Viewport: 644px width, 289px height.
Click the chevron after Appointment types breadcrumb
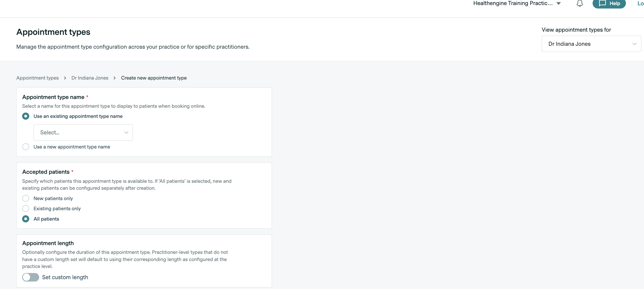coord(65,78)
